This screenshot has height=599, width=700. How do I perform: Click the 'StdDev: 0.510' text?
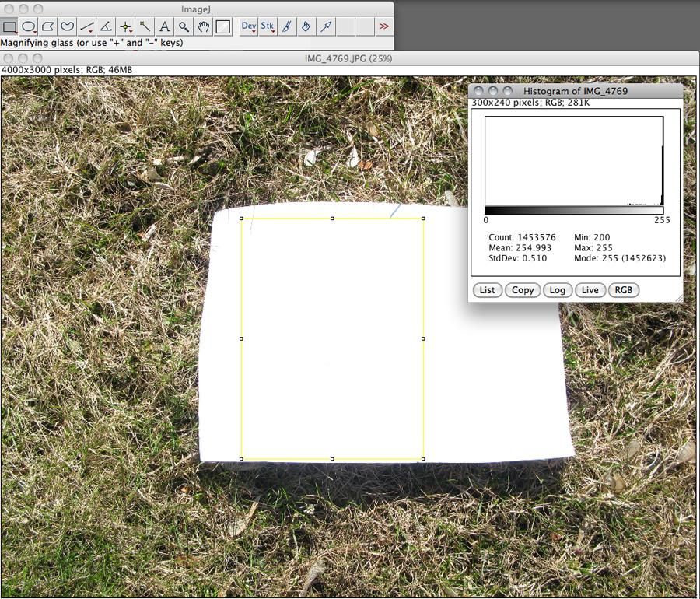pyautogui.click(x=517, y=258)
